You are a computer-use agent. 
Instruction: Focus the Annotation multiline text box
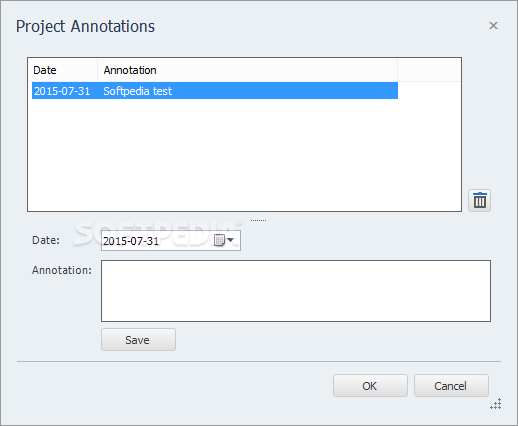coord(296,291)
